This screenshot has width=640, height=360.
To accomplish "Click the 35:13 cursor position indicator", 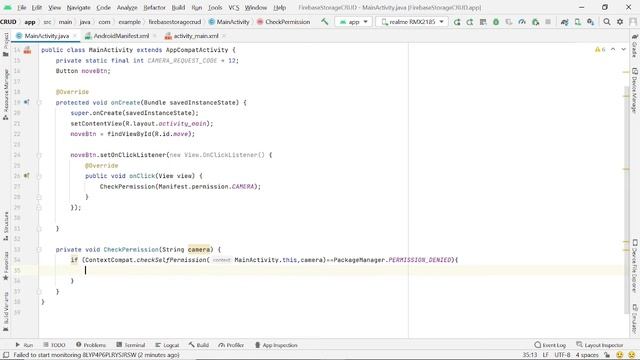I will (x=530, y=355).
